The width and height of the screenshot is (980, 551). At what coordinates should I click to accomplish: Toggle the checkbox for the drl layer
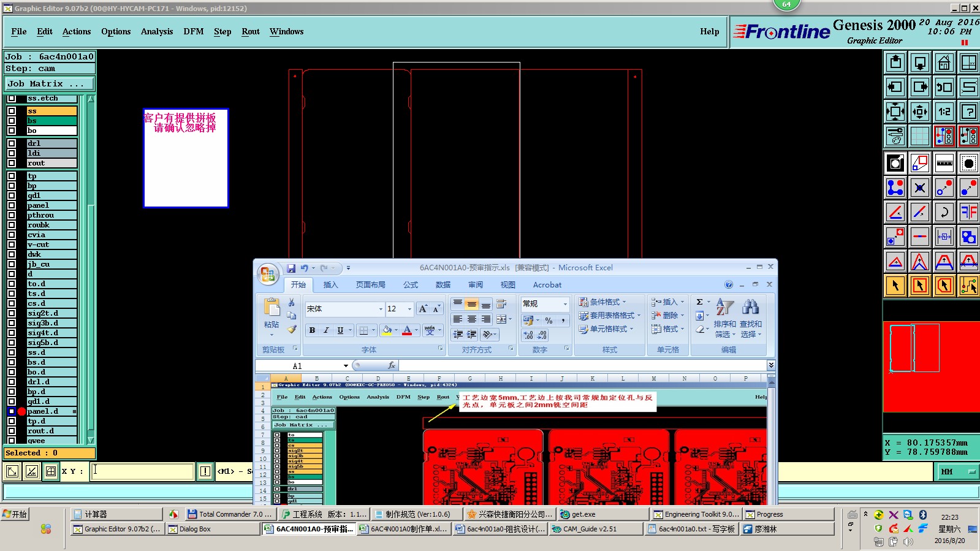tap(12, 143)
